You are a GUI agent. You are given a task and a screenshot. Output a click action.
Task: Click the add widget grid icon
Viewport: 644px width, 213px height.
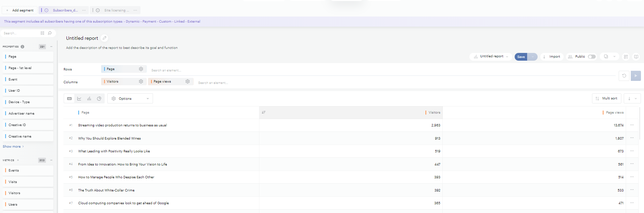pyautogui.click(x=626, y=57)
